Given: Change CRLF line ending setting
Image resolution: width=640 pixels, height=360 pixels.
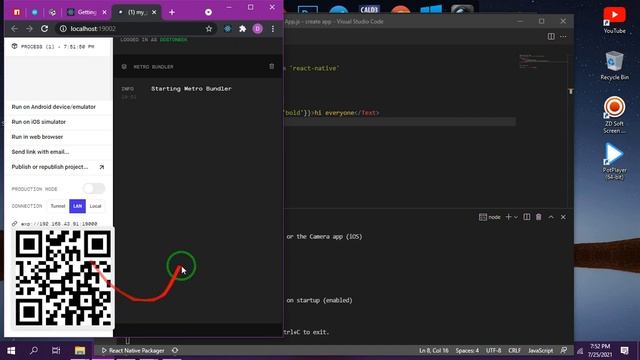Looking at the screenshot, I should coord(514,350).
